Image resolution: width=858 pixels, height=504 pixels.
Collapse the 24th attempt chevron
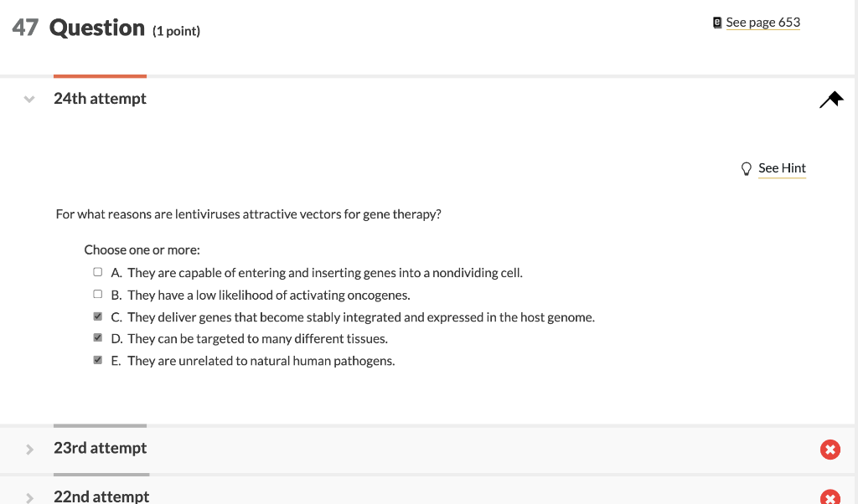(29, 100)
